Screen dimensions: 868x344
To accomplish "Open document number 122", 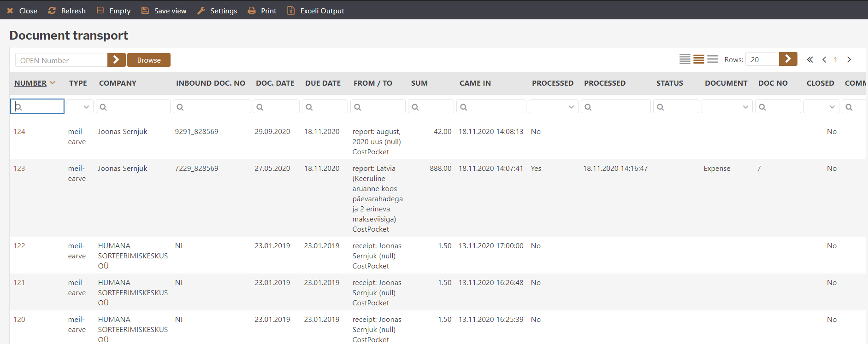I will pyautogui.click(x=19, y=246).
